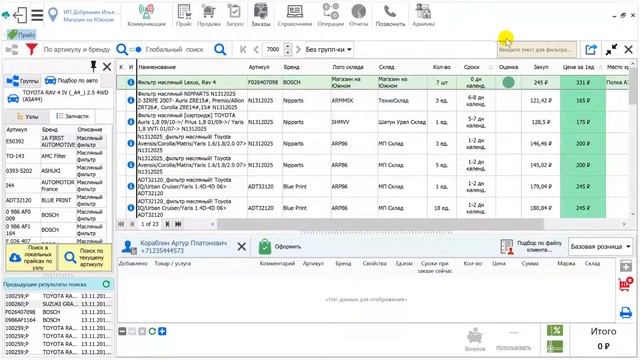The height and width of the screenshot is (360, 640).
Task: Click the green percent discount icon
Action: [x=555, y=330]
